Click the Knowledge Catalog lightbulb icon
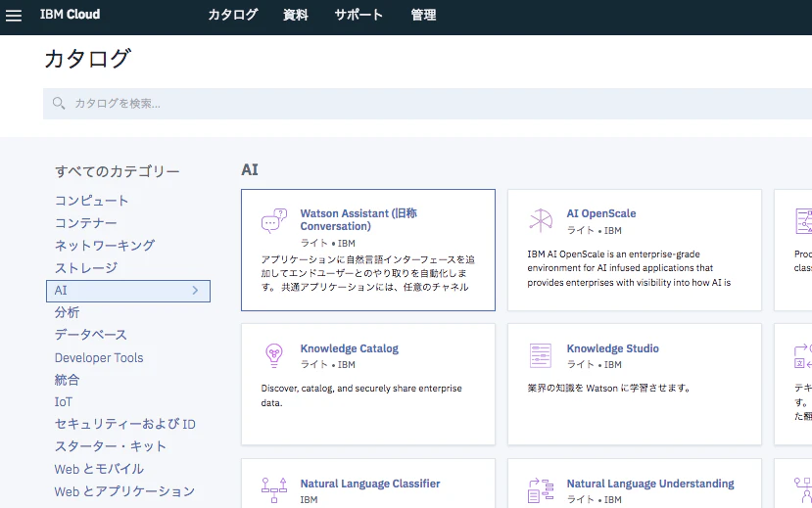The image size is (812, 508). 274,356
